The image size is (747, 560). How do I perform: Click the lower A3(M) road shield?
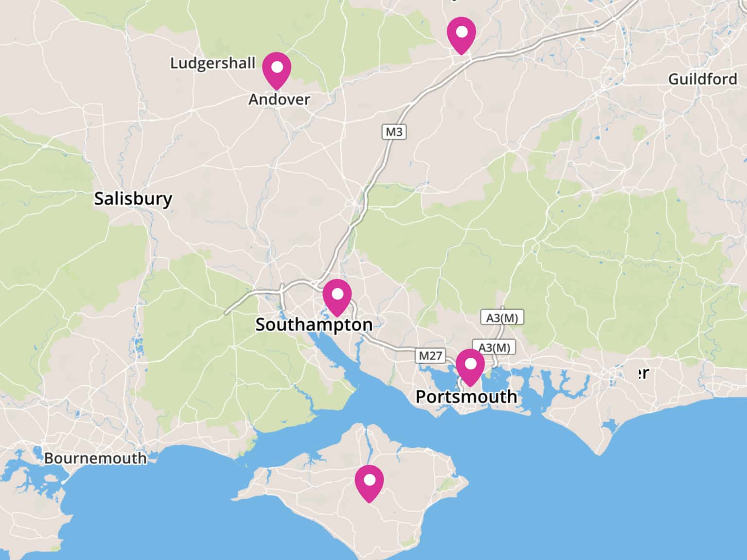click(x=494, y=348)
